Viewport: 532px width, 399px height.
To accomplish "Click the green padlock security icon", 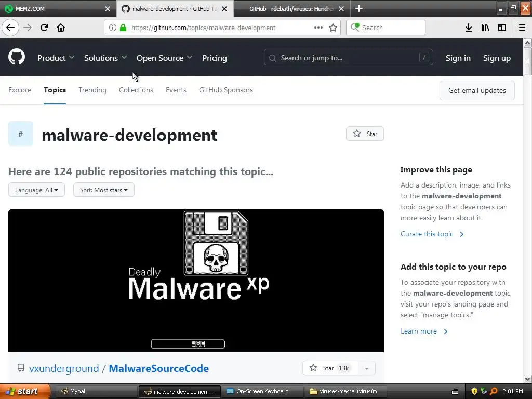I will (x=123, y=28).
